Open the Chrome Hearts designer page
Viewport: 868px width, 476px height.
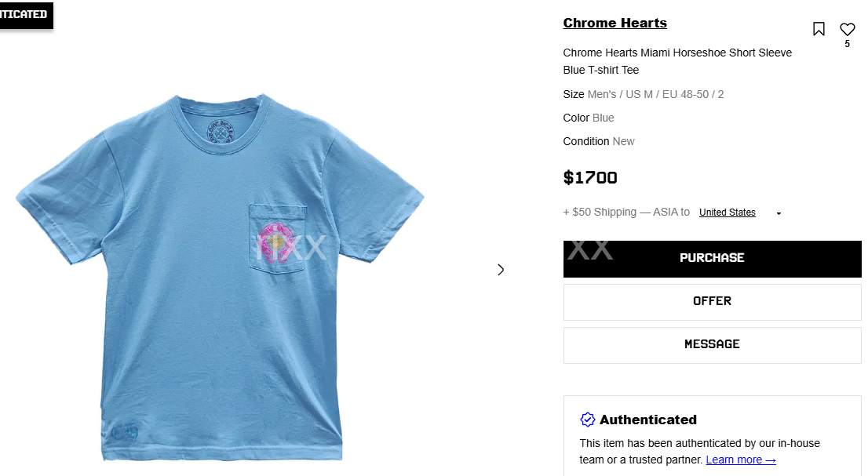coord(615,23)
